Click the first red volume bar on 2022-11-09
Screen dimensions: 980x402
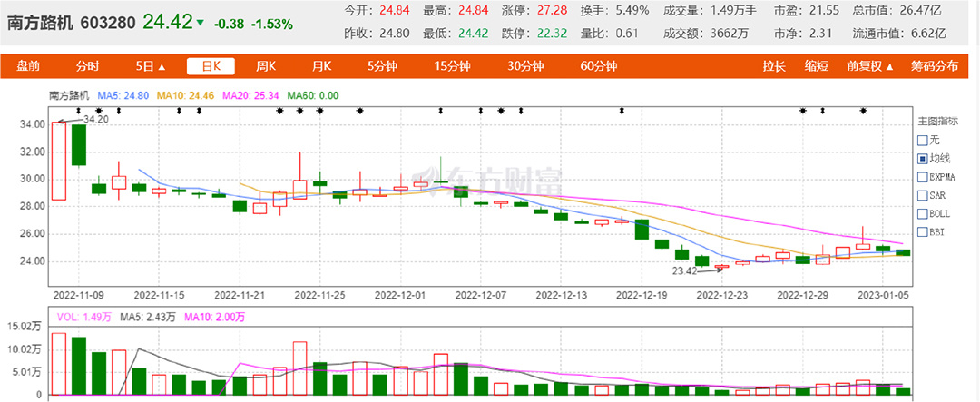59,364
